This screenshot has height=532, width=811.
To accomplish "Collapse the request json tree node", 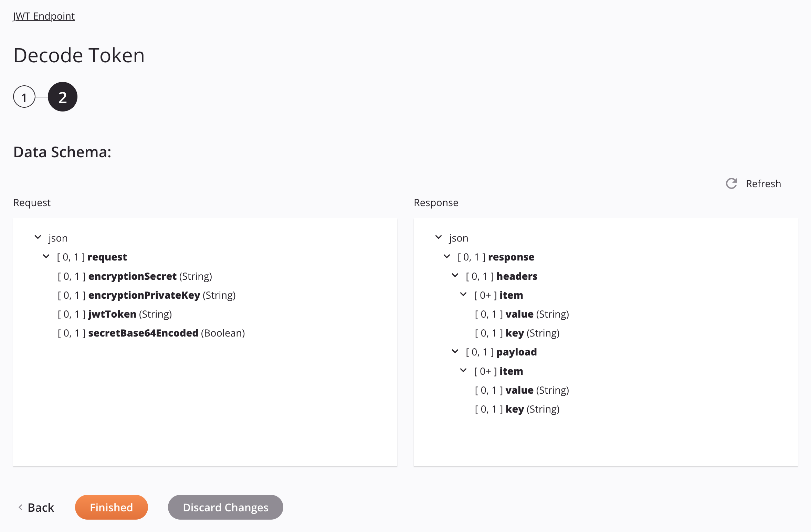I will [38, 237].
